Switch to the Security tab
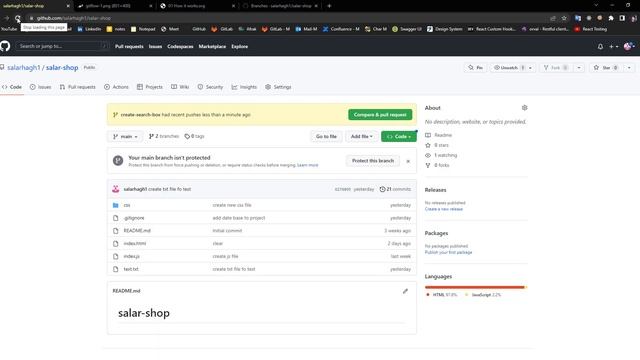 [210, 87]
